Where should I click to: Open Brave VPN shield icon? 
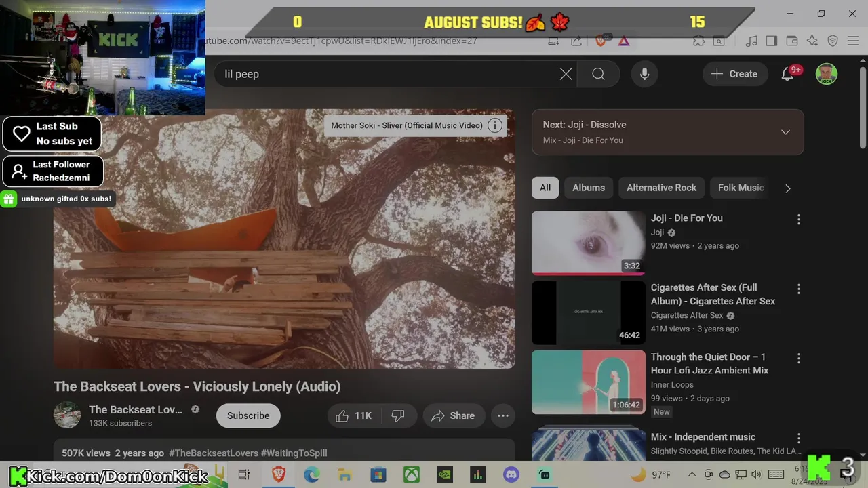point(833,41)
